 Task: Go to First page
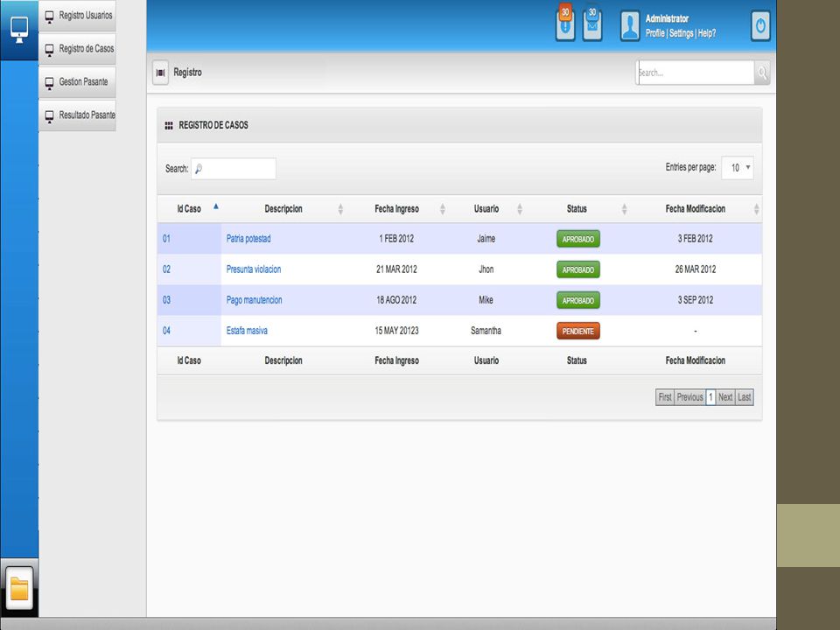pos(665,397)
